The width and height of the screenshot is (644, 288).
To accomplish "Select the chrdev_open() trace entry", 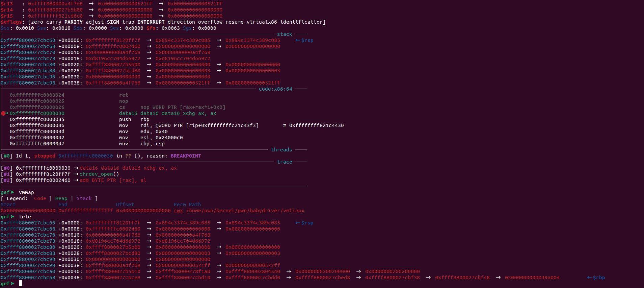I will (99, 174).
